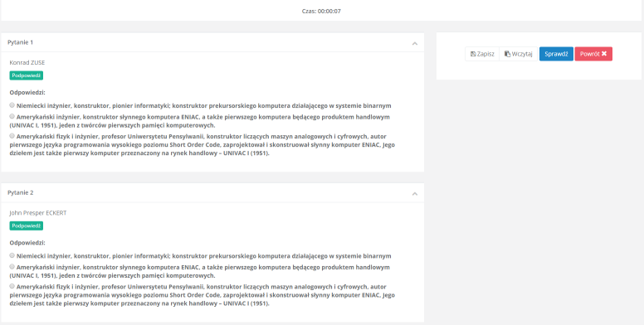This screenshot has width=644, height=325.
Task: Select 'Amerykański inżynier' answer in Pytanie 1
Action: (x=12, y=116)
